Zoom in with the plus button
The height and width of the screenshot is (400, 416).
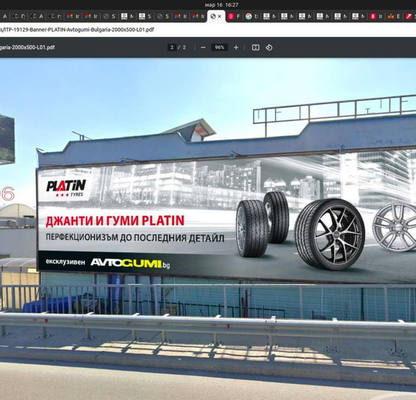(x=236, y=47)
